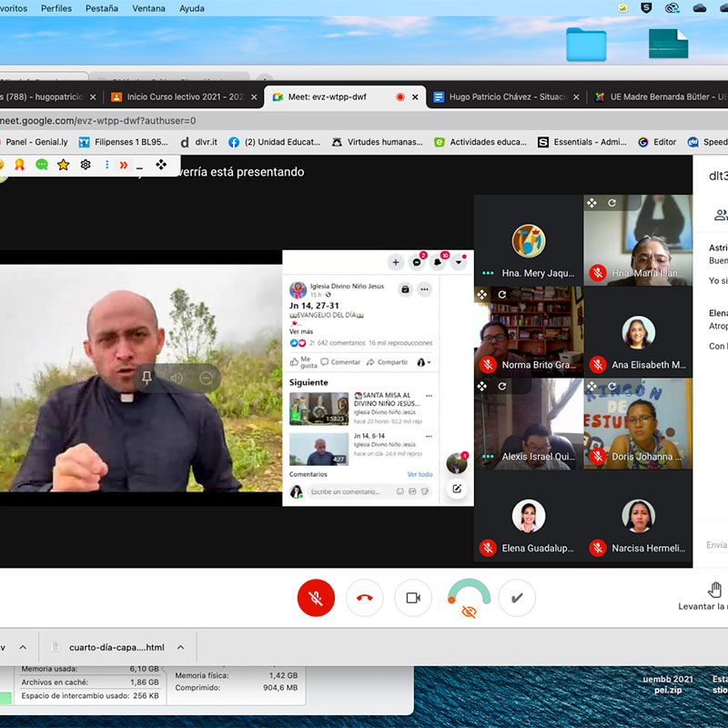The height and width of the screenshot is (728, 728).
Task: Click the move icon on Hna. María's tile
Action: [591, 203]
